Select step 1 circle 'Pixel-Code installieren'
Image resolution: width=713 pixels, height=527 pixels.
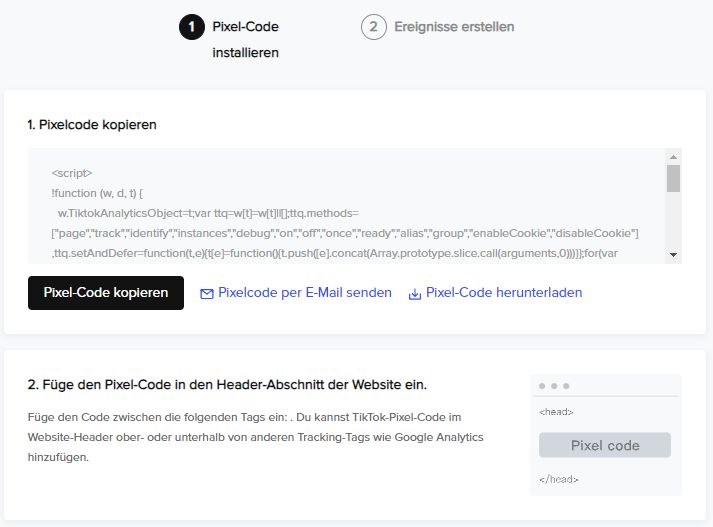coord(192,27)
